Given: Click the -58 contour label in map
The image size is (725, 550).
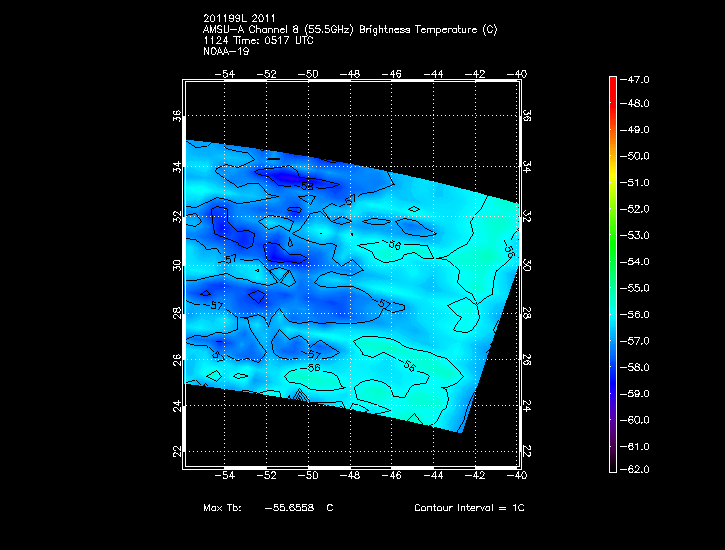Looking at the screenshot, I should 307,186.
